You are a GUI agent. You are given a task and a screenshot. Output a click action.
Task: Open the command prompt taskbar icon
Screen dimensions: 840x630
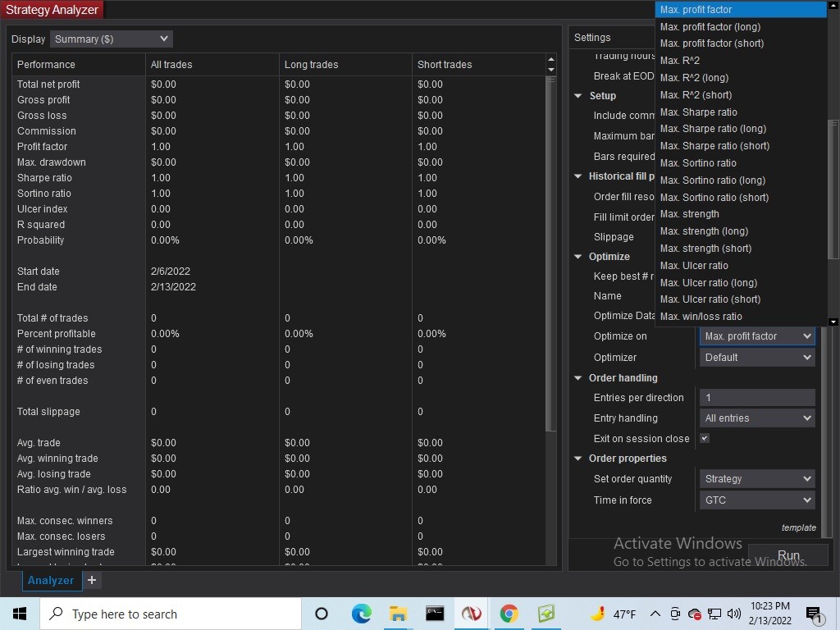(435, 614)
